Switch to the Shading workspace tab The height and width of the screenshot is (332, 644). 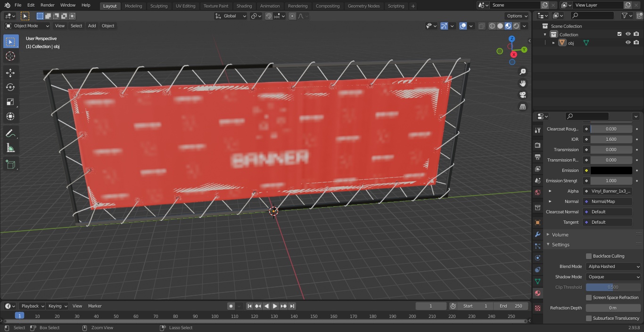point(244,6)
